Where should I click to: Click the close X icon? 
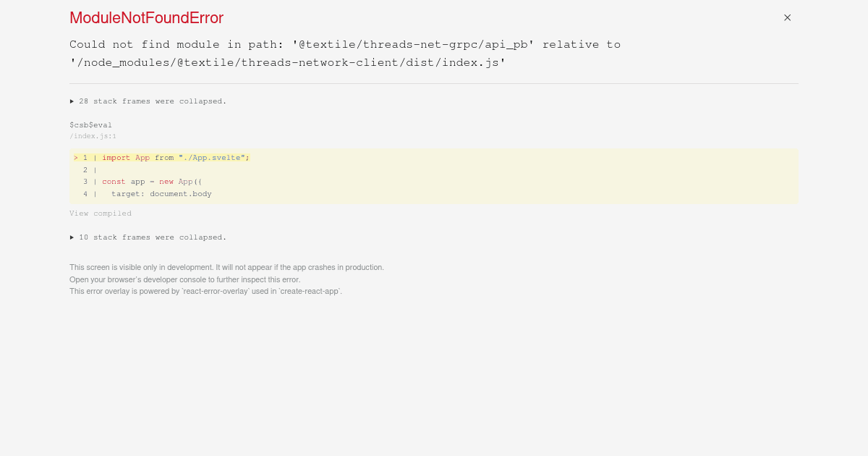pyautogui.click(x=787, y=17)
